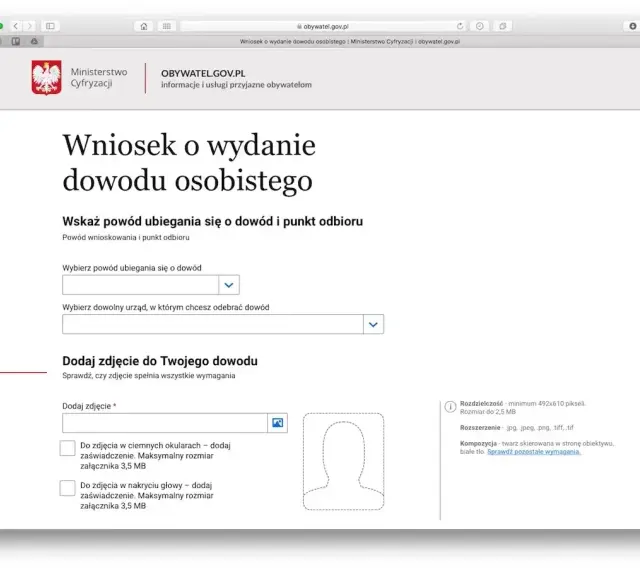Open the 'Wybierz powód ubiegania' combo box
640x570 pixels.
(151, 285)
